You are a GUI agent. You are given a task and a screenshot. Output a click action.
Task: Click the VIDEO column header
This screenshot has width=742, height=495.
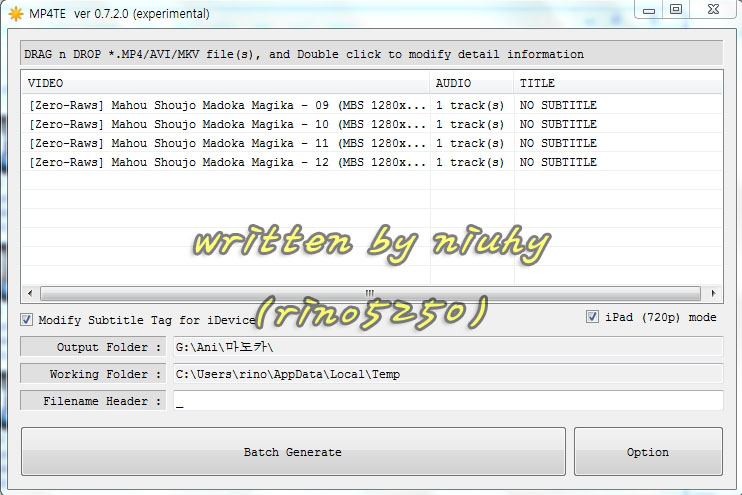pos(226,83)
